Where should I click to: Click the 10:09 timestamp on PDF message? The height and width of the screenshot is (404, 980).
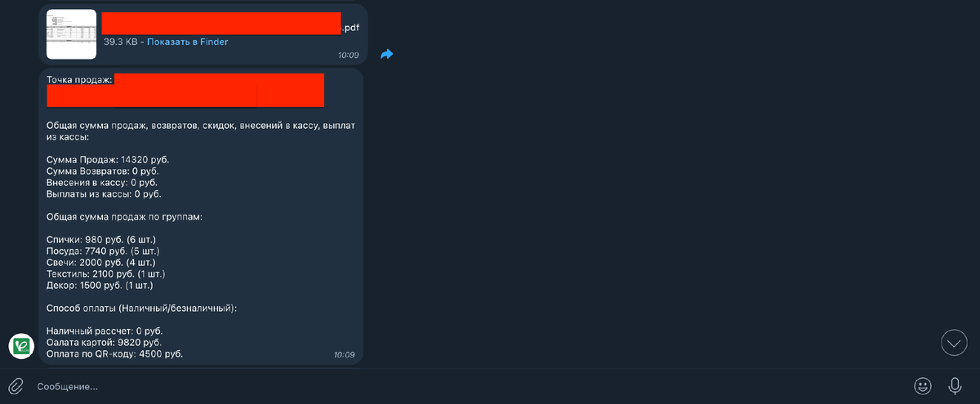347,55
